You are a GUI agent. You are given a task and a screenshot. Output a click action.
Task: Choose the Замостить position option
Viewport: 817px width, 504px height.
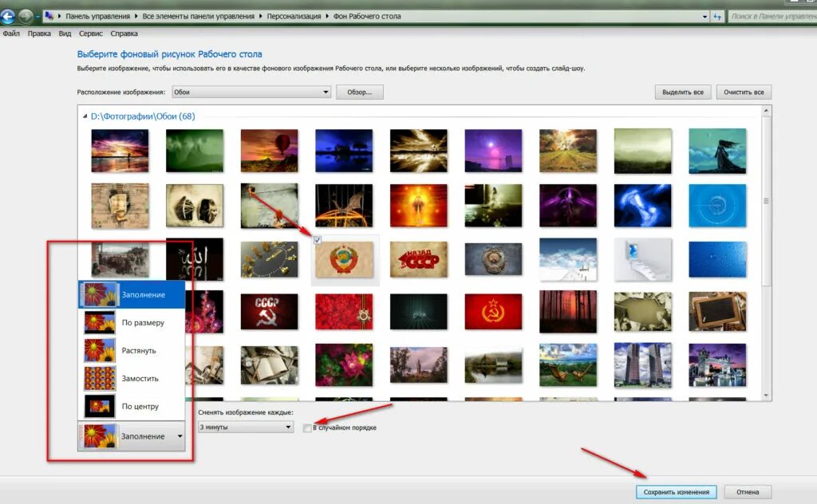132,379
